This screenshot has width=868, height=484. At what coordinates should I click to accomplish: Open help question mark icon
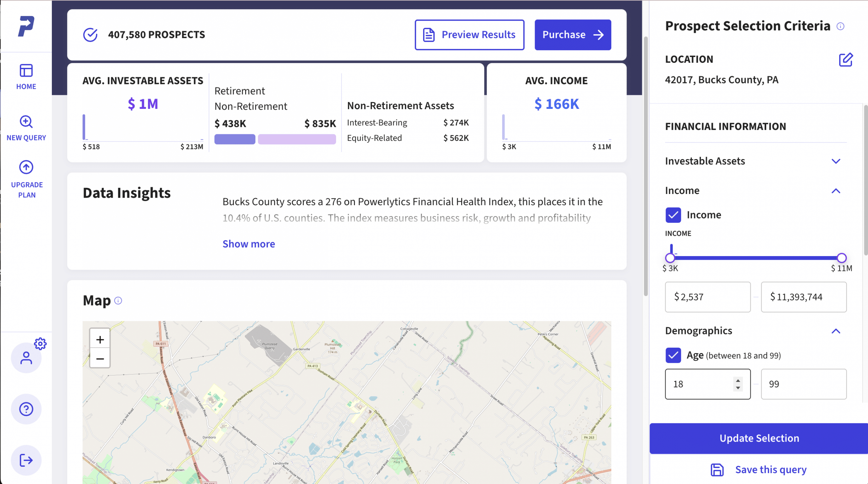click(x=26, y=409)
